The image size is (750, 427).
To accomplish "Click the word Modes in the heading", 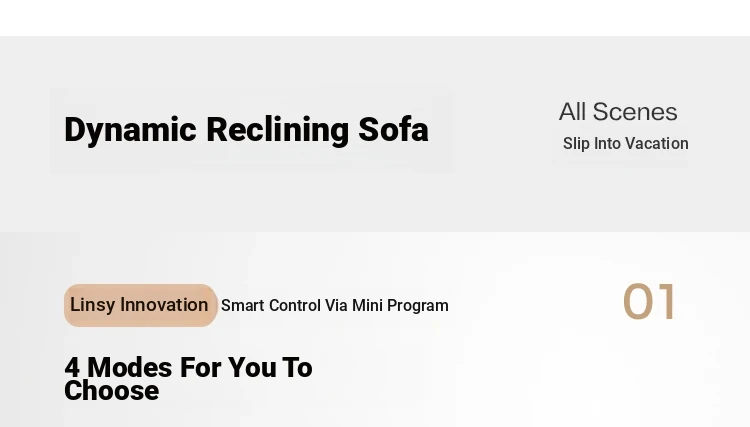I will [x=130, y=367].
